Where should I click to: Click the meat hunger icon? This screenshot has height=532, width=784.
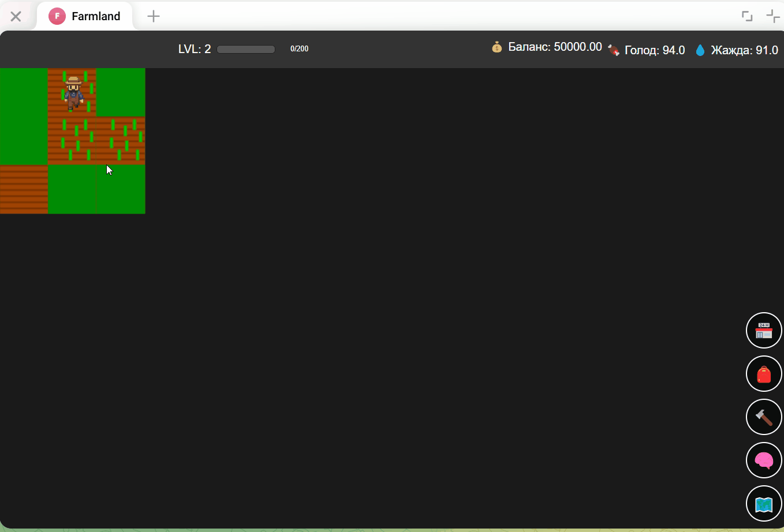pyautogui.click(x=614, y=50)
